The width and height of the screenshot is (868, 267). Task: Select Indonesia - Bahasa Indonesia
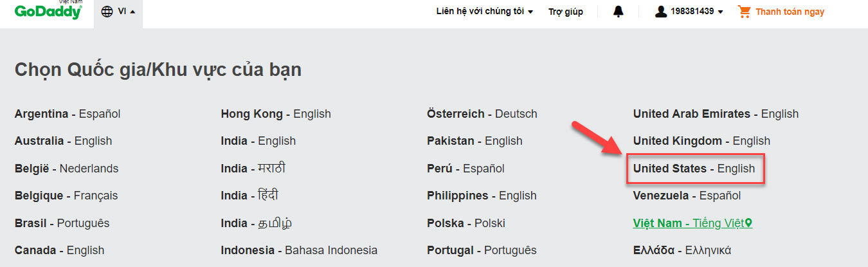299,250
